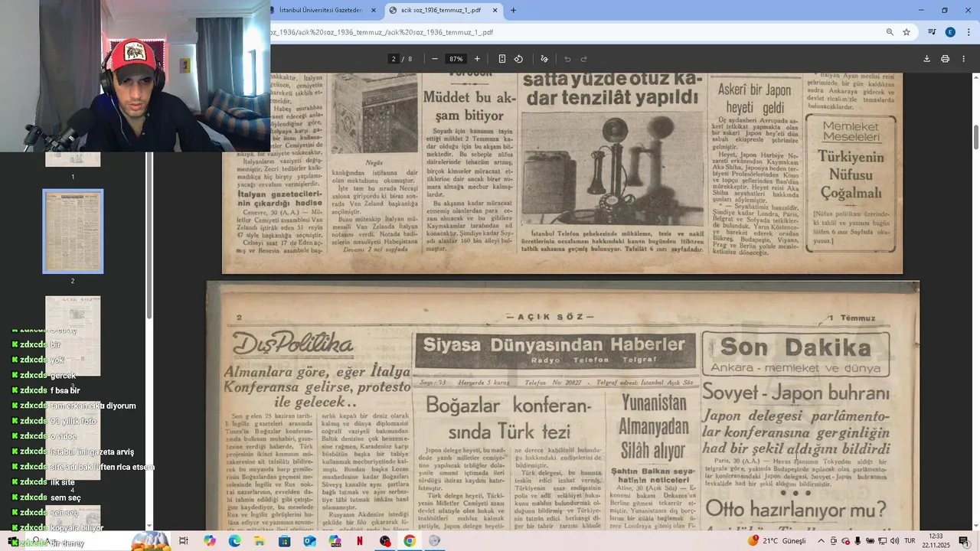This screenshot has width=980, height=551.
Task: Launch Copilot from the taskbar
Action: tap(210, 541)
